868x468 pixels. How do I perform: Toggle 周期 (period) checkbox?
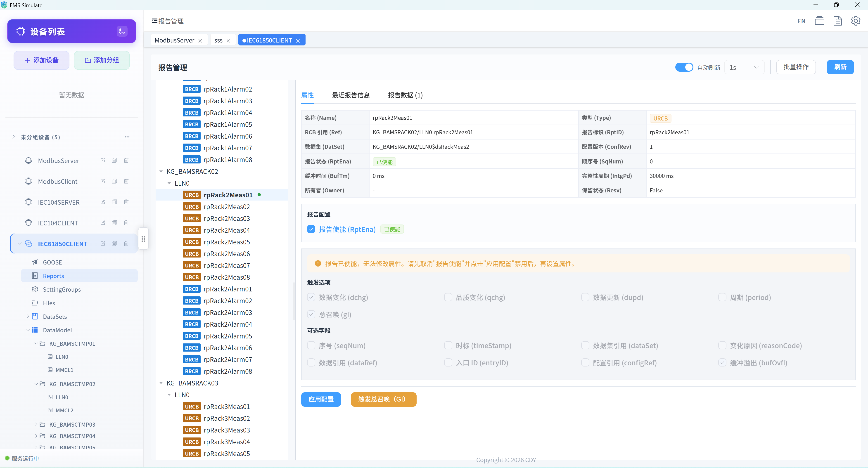(x=722, y=297)
